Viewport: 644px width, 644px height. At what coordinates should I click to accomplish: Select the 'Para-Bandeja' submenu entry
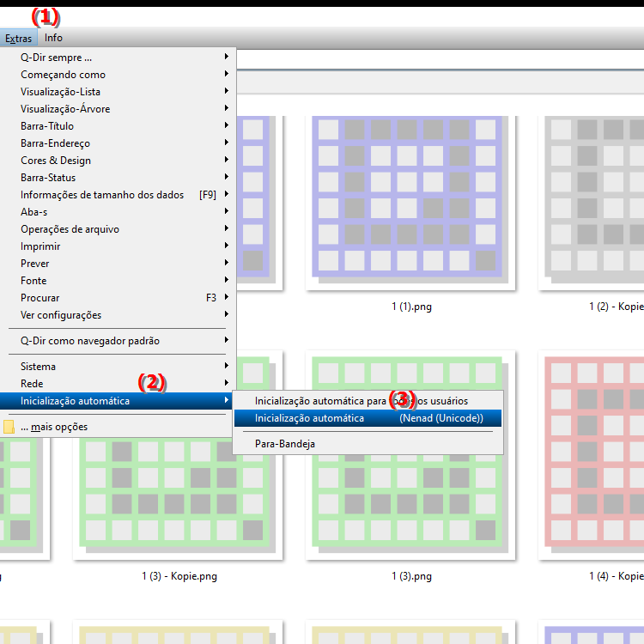368,445
